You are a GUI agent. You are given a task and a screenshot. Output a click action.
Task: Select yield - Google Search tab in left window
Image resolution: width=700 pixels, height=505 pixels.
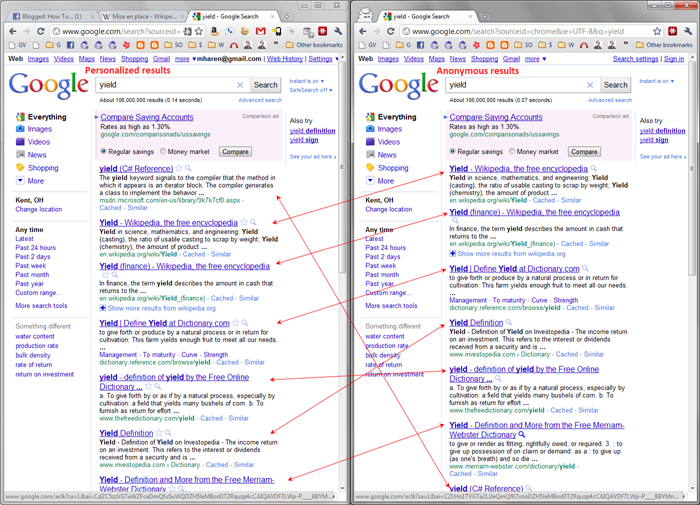(233, 17)
